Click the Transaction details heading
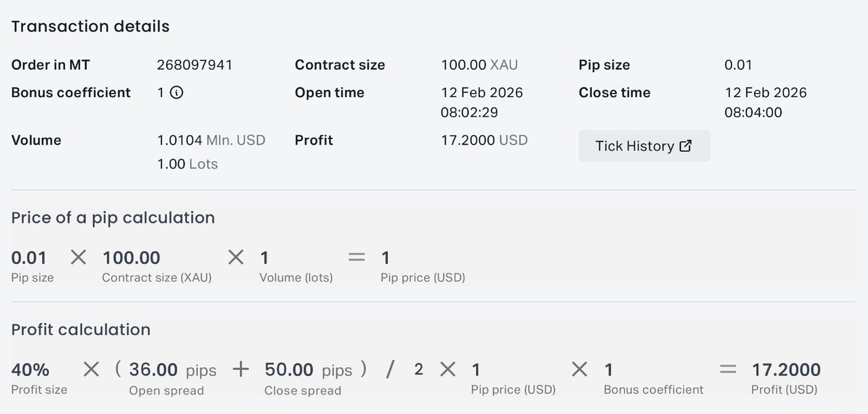868x414 pixels. tap(90, 26)
